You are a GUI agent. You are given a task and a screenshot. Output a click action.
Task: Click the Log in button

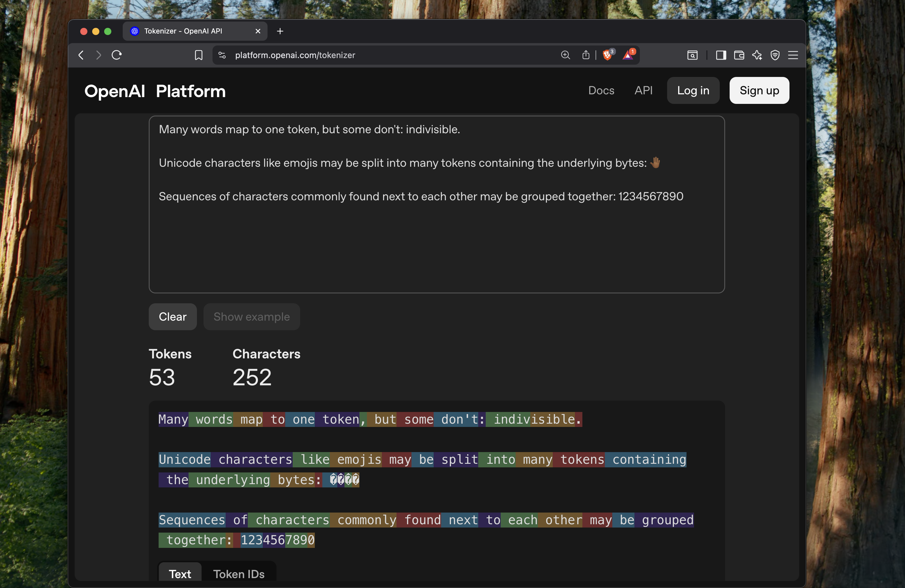[693, 90]
